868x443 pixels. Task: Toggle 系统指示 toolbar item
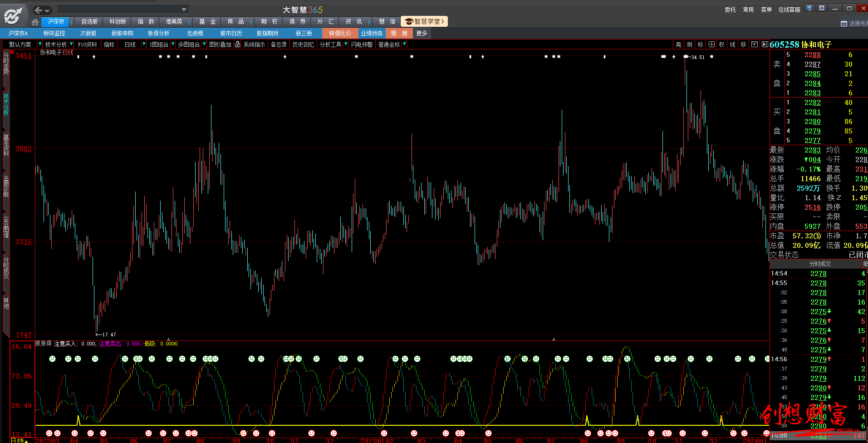[254, 44]
